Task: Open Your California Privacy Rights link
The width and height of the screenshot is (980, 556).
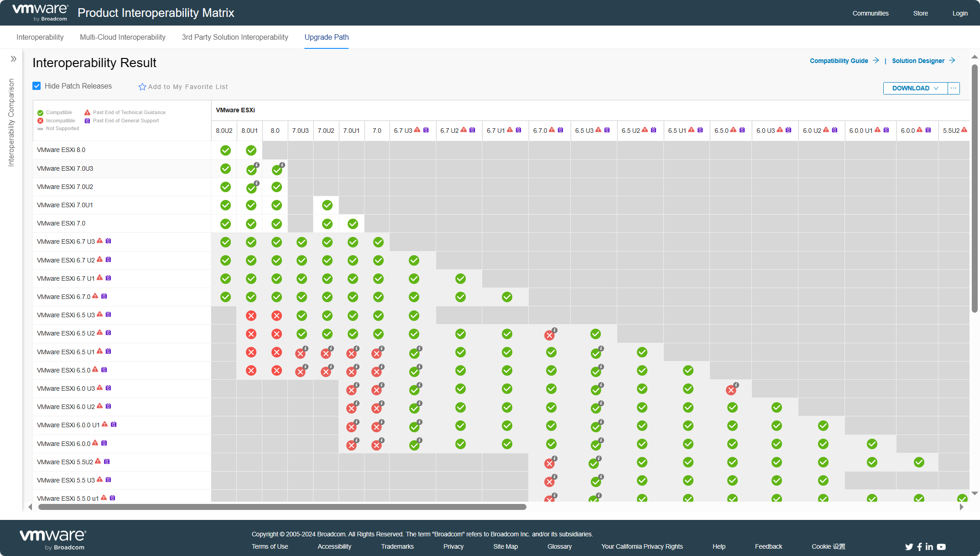Action: (642, 546)
